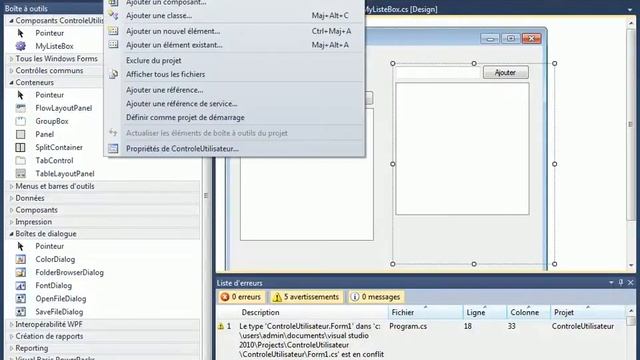Click the Pointeur icon under Boîtes de dialogue
This screenshot has height=360, width=640.
coord(20,246)
